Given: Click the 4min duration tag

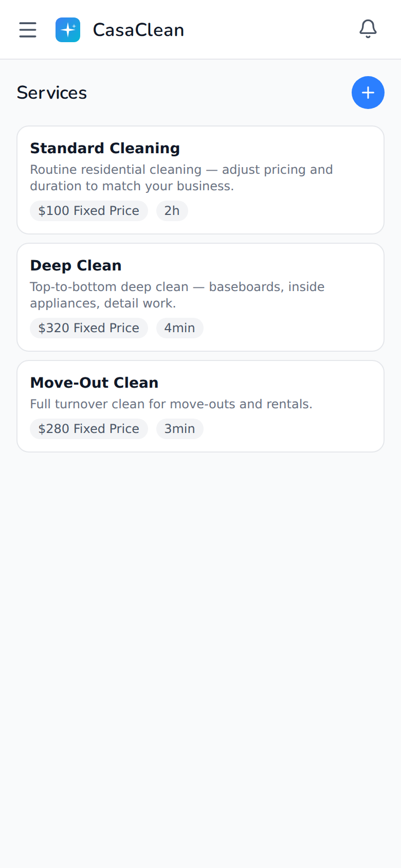Looking at the screenshot, I should (180, 328).
